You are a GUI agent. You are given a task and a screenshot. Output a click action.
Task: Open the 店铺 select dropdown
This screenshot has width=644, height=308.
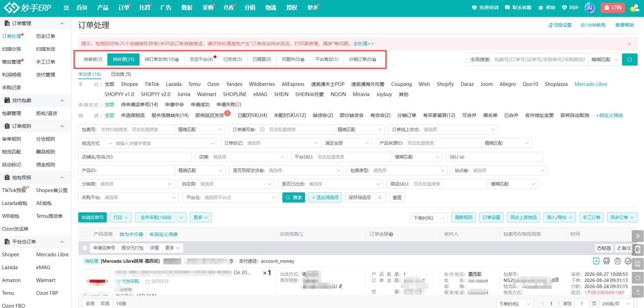[x=241, y=157]
